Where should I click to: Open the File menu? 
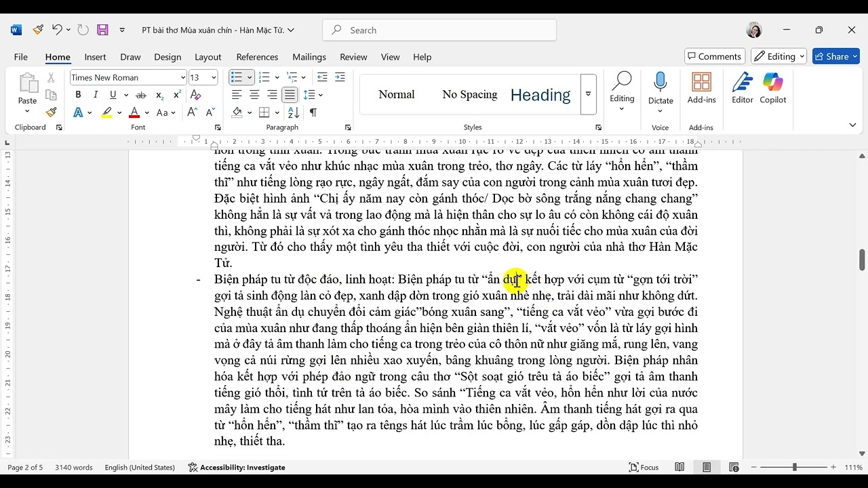point(21,57)
